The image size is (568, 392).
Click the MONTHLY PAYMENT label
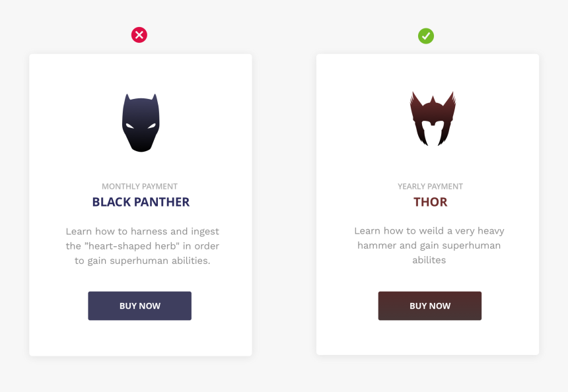[x=139, y=186]
